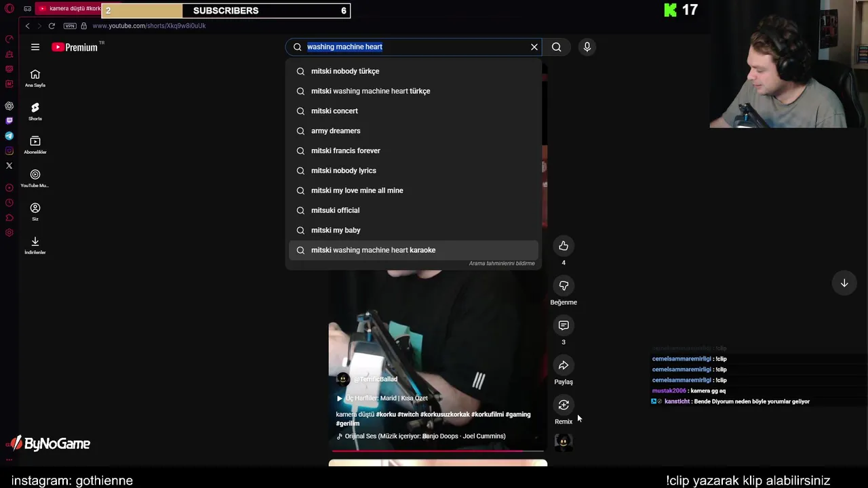The image size is (868, 488).
Task: Like the Short with thumbs-up button
Action: (x=564, y=245)
